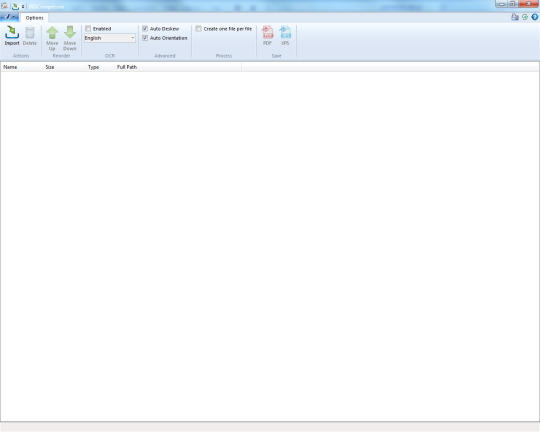Viewport: 540px width, 432px height.
Task: Save the output as PDF
Action: (267, 35)
